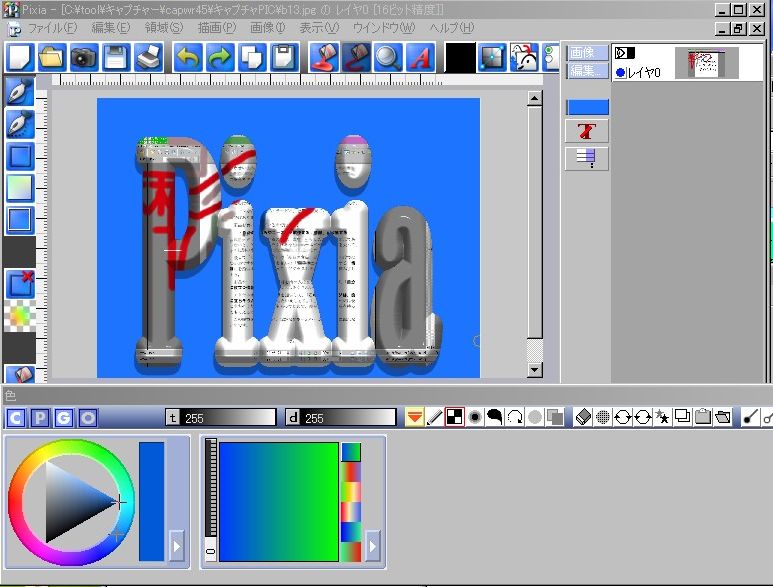Select the second pen tool in left toolbar
Viewport: 773px width, 587px height.
[x=20, y=123]
